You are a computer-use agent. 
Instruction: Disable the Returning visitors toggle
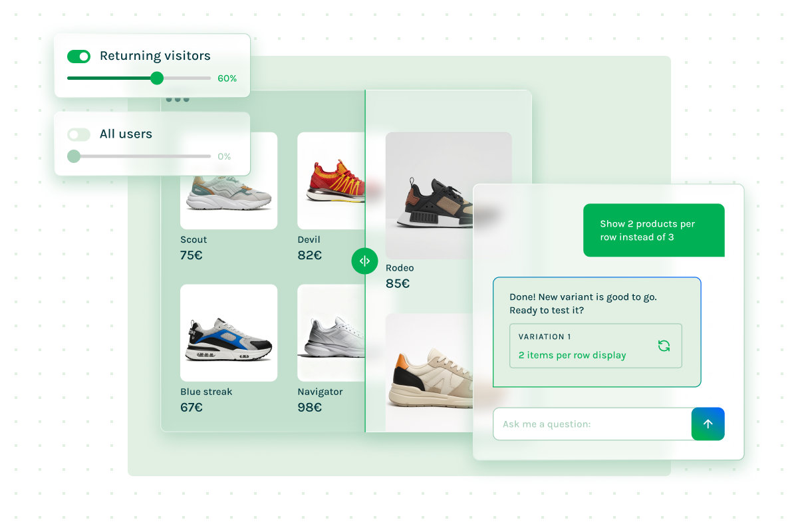pos(78,57)
